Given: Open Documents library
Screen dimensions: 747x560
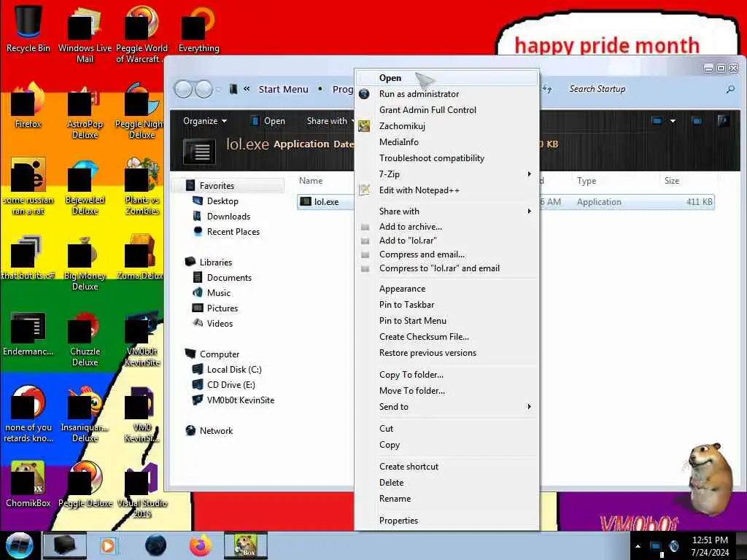Looking at the screenshot, I should [228, 278].
